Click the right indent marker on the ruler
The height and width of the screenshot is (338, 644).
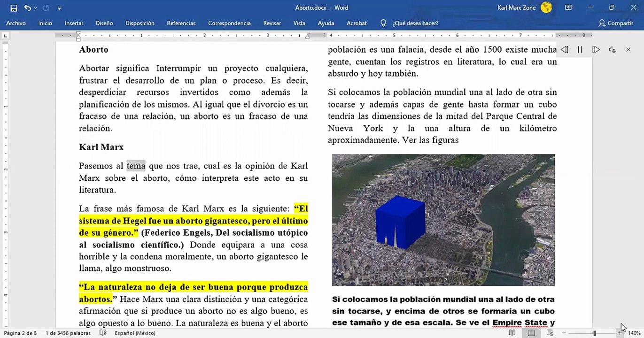[x=308, y=36]
